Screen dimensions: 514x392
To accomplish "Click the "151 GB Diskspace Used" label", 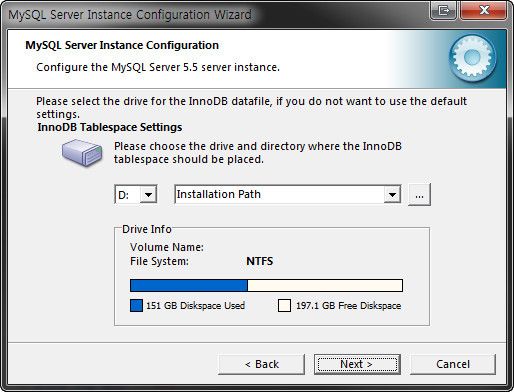I will [195, 306].
